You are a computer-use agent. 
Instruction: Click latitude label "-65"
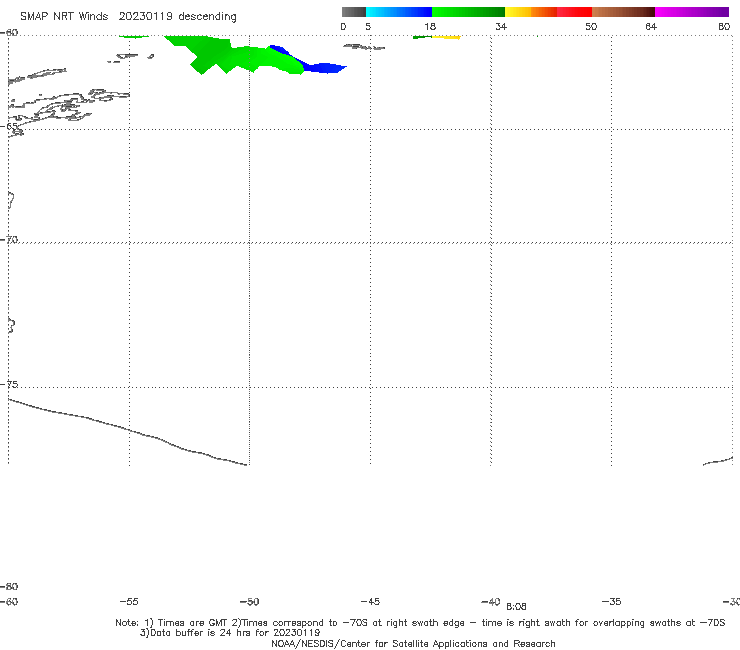pos(9,127)
